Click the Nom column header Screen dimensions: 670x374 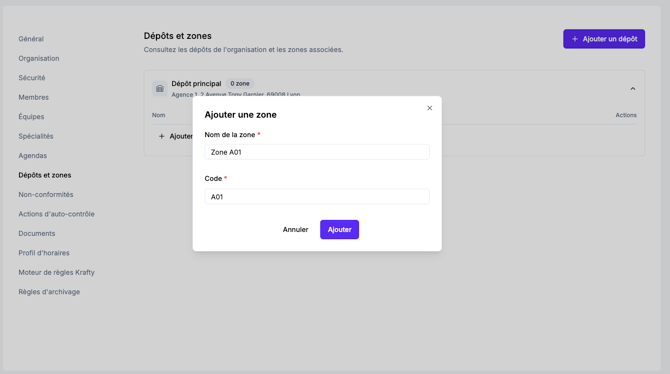[159, 115]
